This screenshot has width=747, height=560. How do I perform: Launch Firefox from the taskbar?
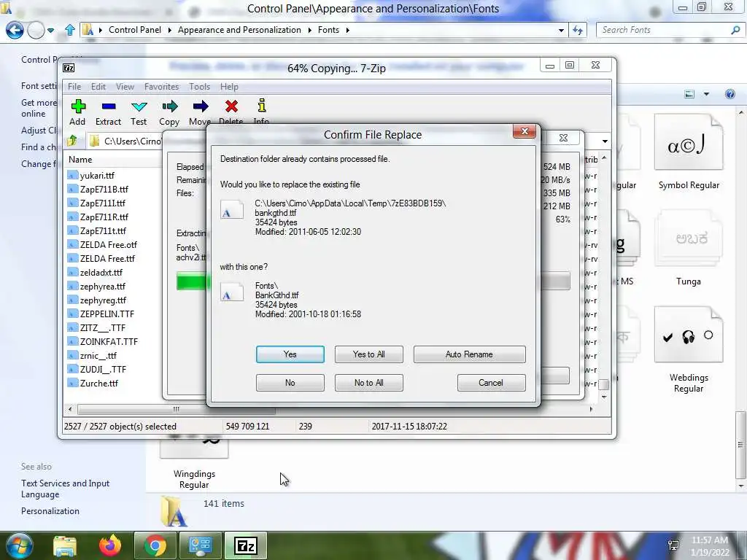tap(110, 545)
